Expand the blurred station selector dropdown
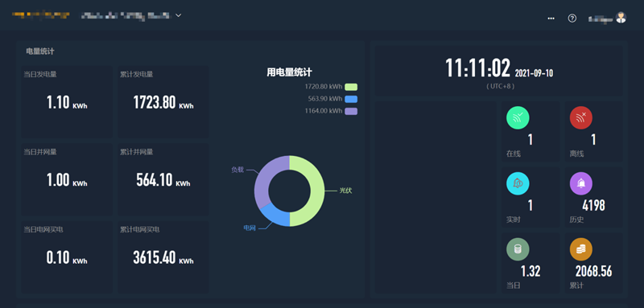 (178, 15)
